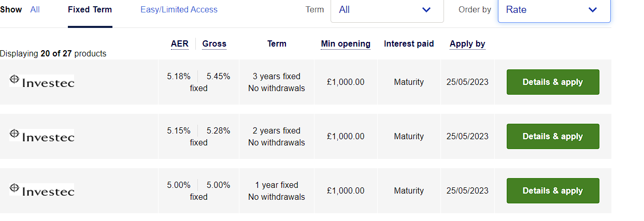Click the Investec logo in the 1 year fixed row
644x221 pixels.
click(42, 189)
